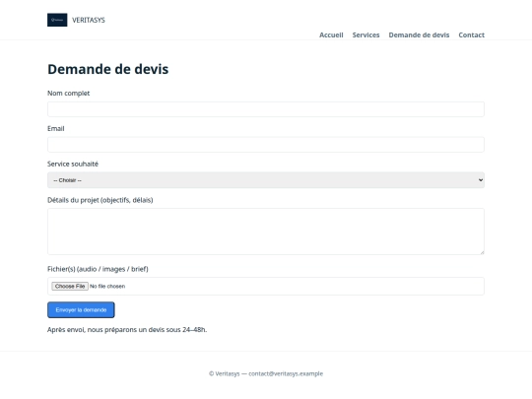Image resolution: width=532 pixels, height=399 pixels.
Task: Click the 'Après envoi' notice text
Action: [x=127, y=330]
